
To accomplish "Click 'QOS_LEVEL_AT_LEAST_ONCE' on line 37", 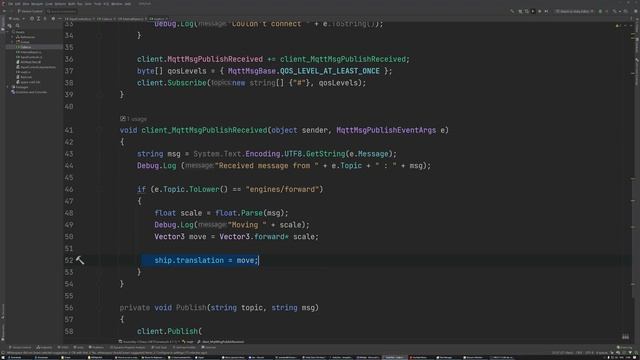I will coord(330,71).
